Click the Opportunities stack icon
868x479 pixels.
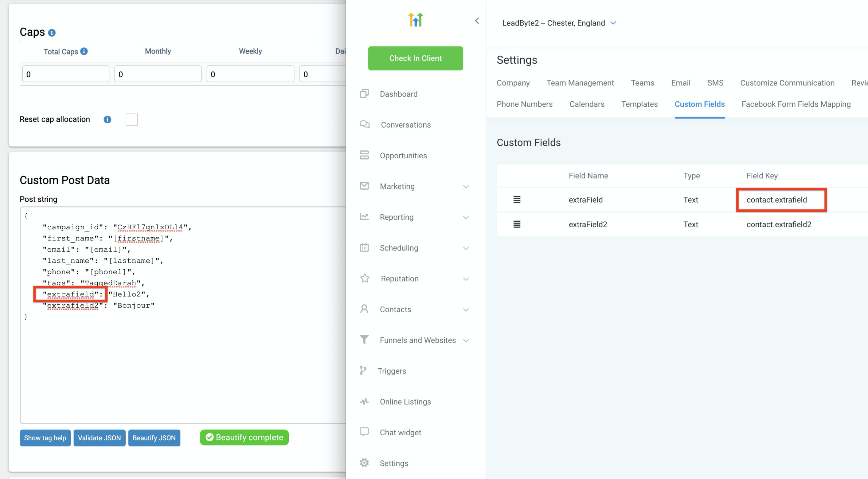[x=364, y=155]
